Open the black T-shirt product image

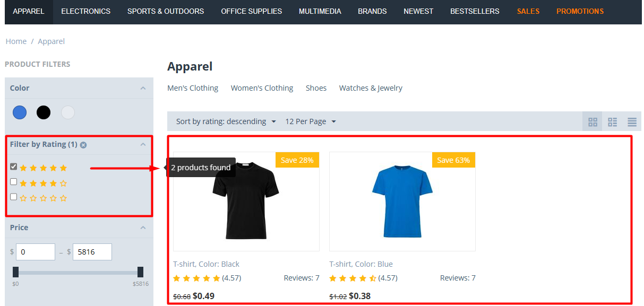coord(246,202)
